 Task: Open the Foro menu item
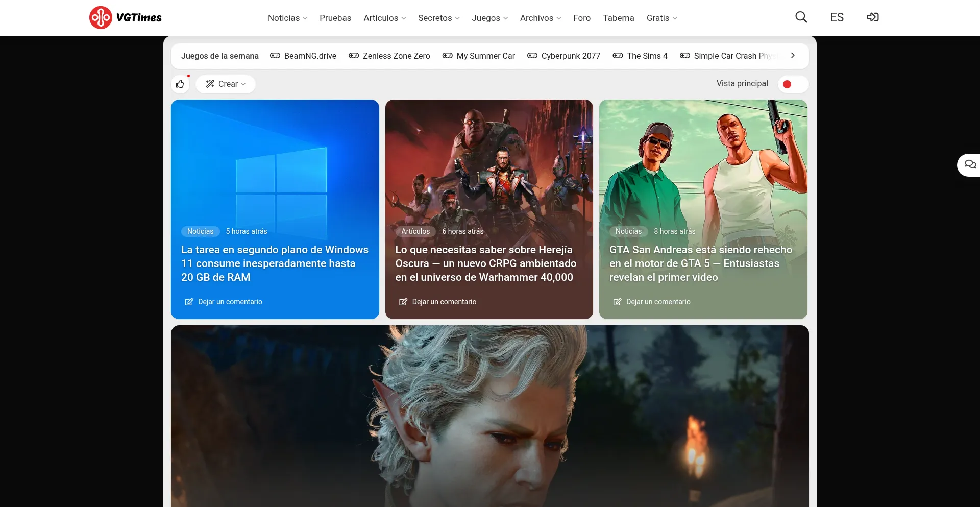(x=582, y=18)
